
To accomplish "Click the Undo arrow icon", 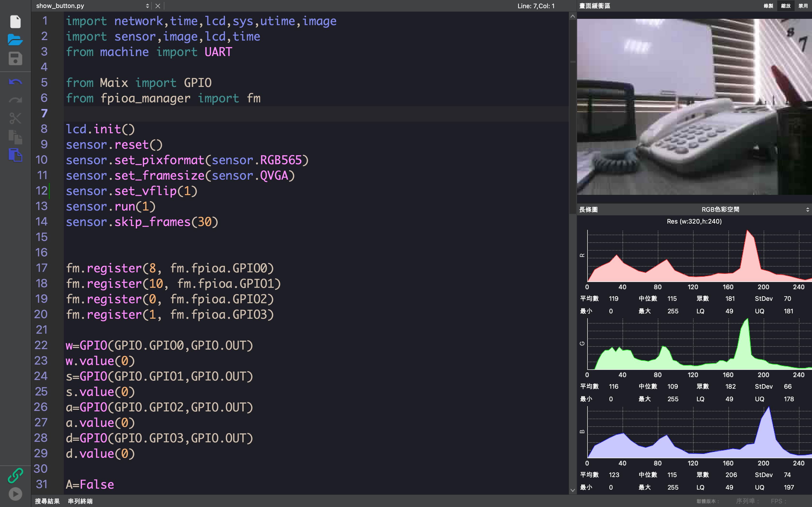I will click(x=15, y=82).
